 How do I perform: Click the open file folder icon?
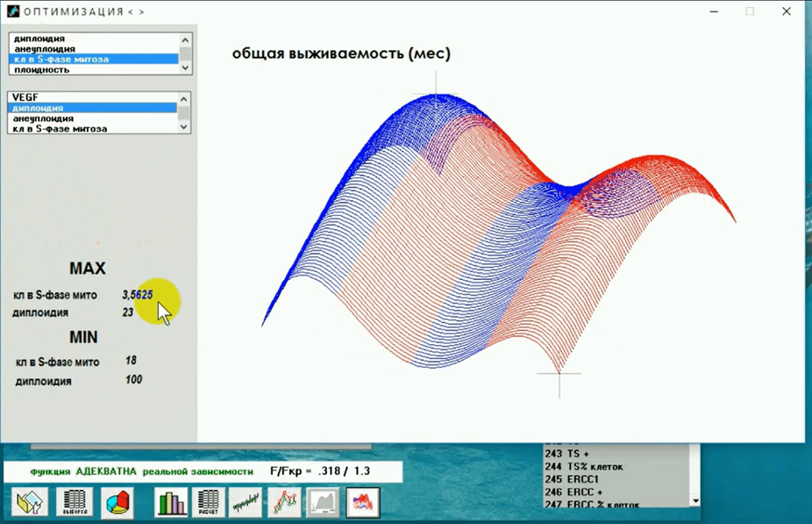(x=29, y=502)
